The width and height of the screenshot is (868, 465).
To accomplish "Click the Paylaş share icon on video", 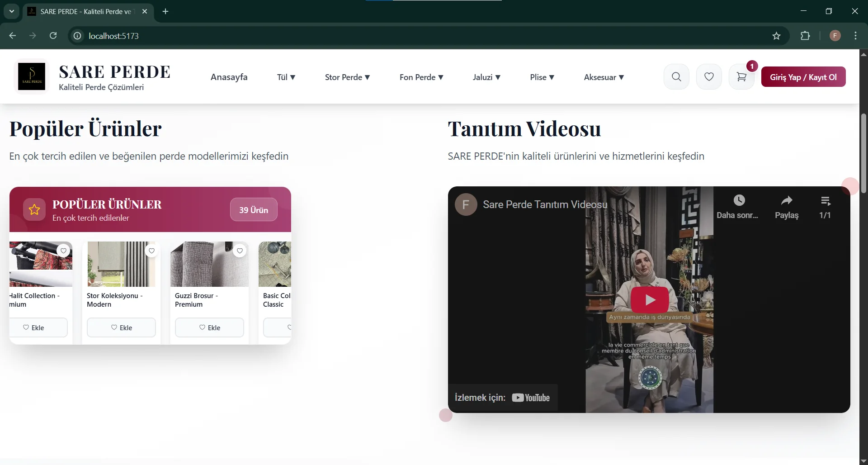I will (x=787, y=200).
